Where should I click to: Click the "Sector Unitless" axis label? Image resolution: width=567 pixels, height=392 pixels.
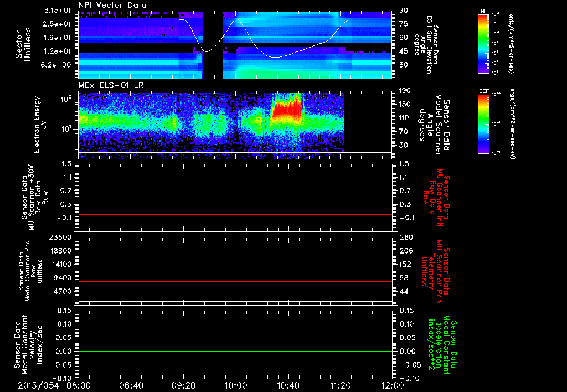pos(23,45)
